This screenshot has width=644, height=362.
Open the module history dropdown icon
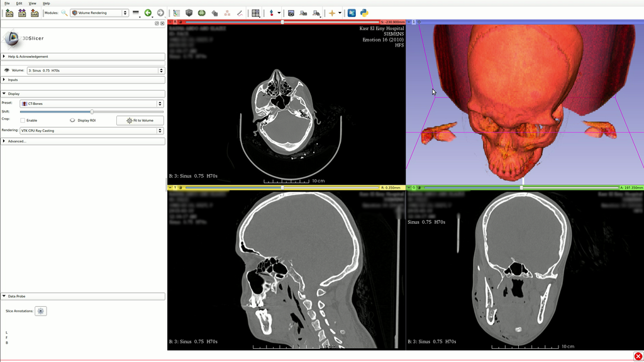click(136, 13)
